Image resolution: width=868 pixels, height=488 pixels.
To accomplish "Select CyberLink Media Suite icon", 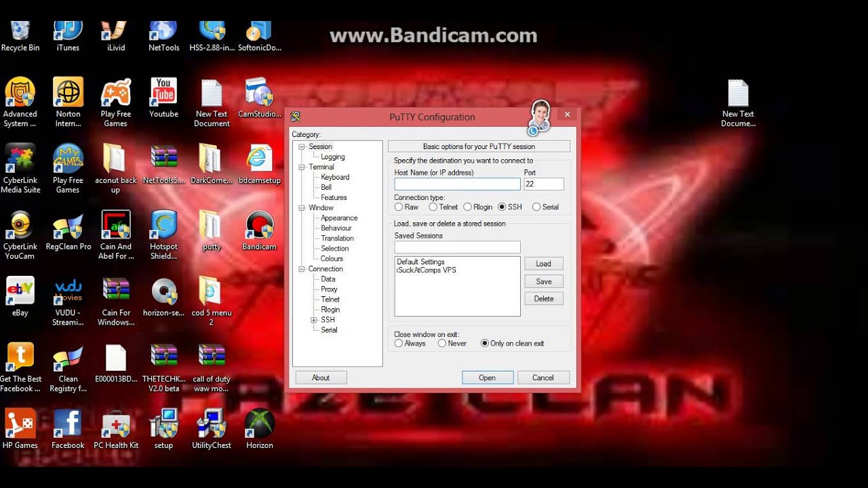I will tap(20, 169).
